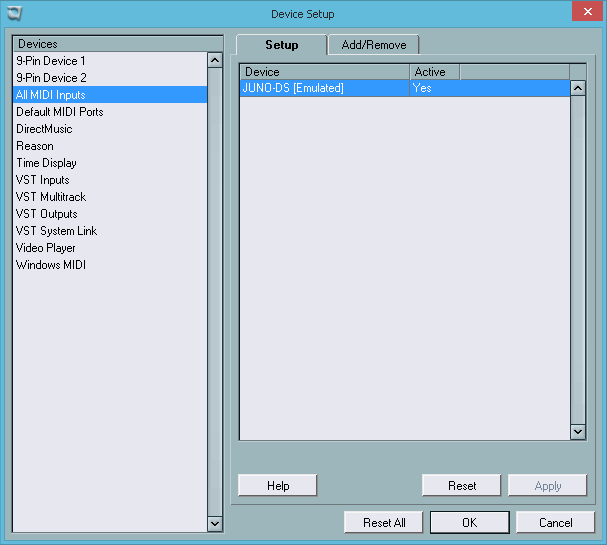Screen dimensions: 607x545
Task: Select the Reason device
Action: point(35,146)
